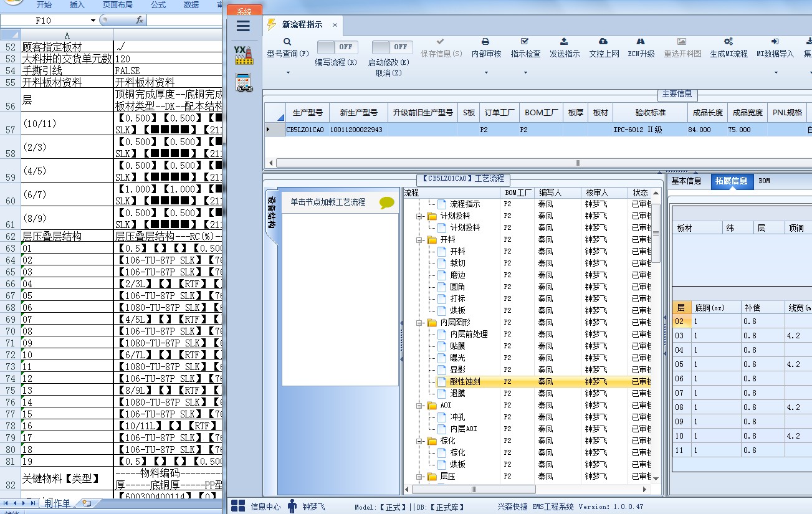This screenshot has width=812, height=514.
Task: Open the 内部审核 dropdown arrow
Action: pos(485,73)
